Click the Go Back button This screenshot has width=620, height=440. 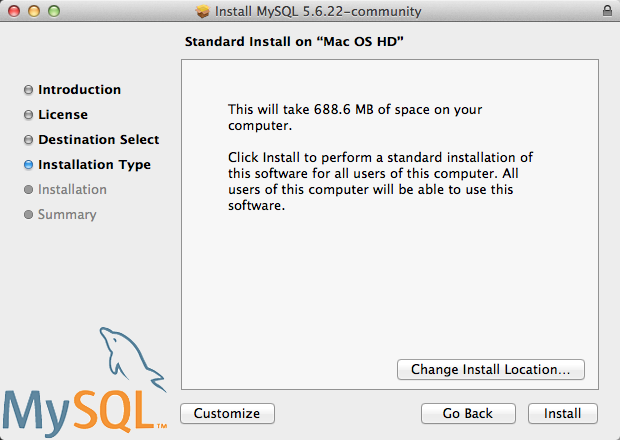point(468,413)
